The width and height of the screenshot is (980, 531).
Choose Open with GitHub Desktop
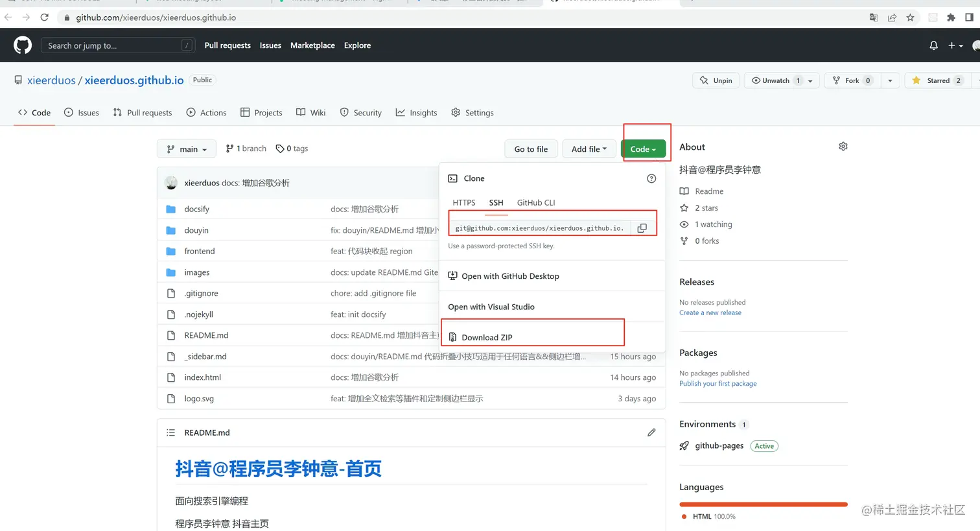[x=504, y=276]
